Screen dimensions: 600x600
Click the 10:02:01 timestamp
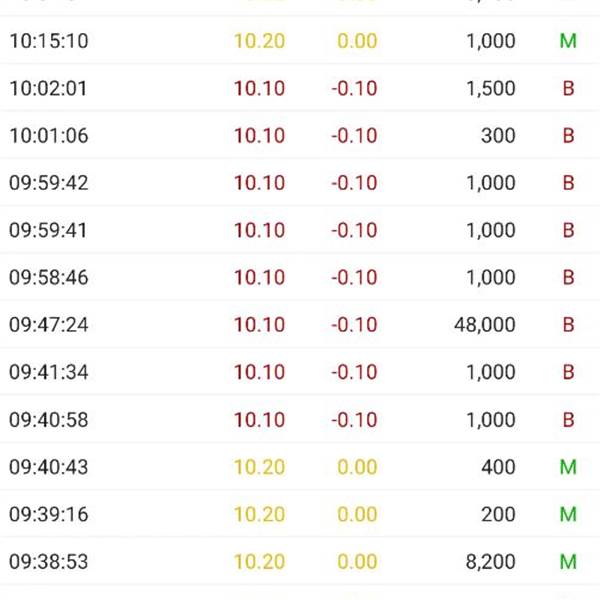[49, 89]
